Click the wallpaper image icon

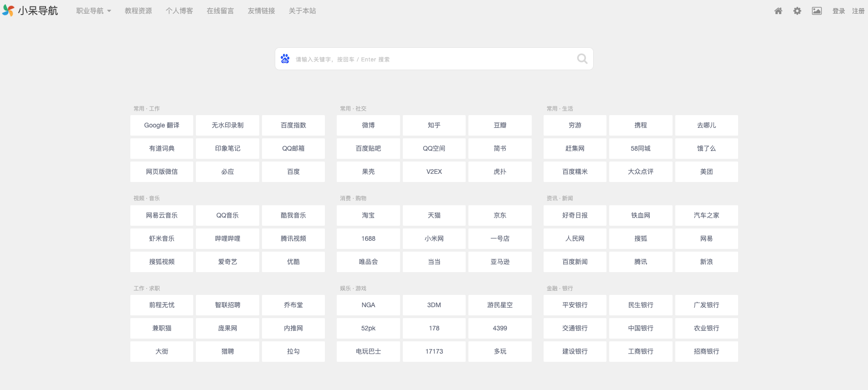point(817,11)
